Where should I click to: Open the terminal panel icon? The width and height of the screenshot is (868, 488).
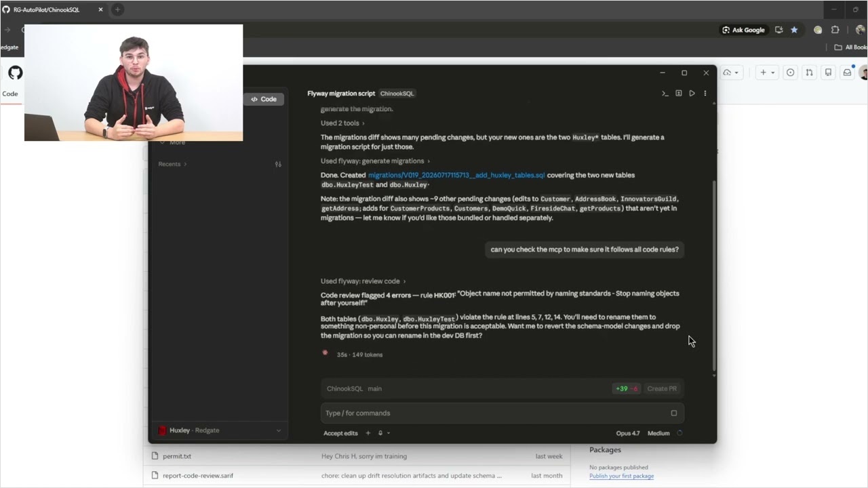[665, 94]
